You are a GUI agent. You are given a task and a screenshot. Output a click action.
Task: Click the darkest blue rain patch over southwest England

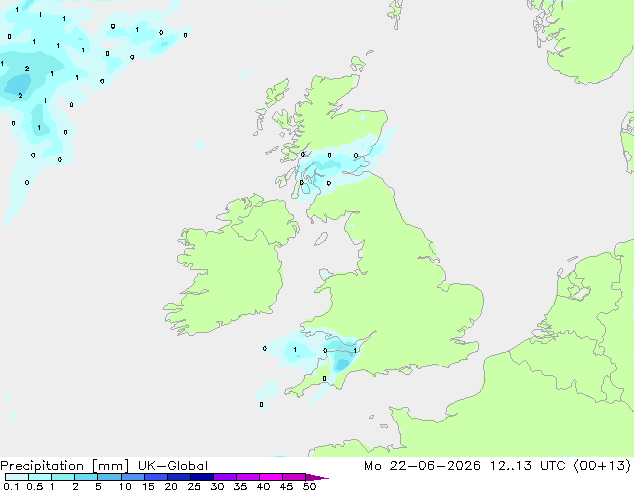pyautogui.click(x=342, y=365)
